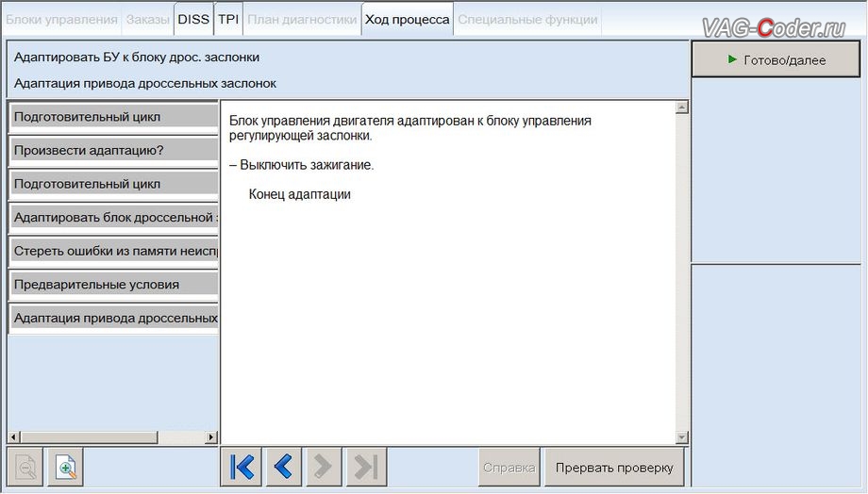868x494 pixels.
Task: Open the Заказы tab
Action: [x=147, y=20]
